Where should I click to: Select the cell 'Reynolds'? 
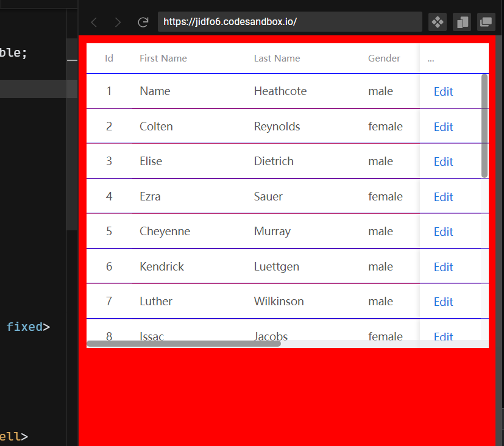[x=277, y=127]
